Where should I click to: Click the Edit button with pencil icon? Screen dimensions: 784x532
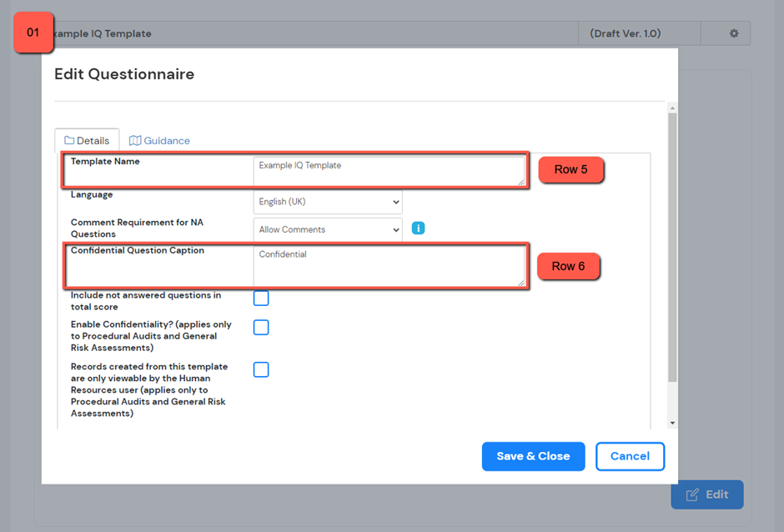(707, 494)
